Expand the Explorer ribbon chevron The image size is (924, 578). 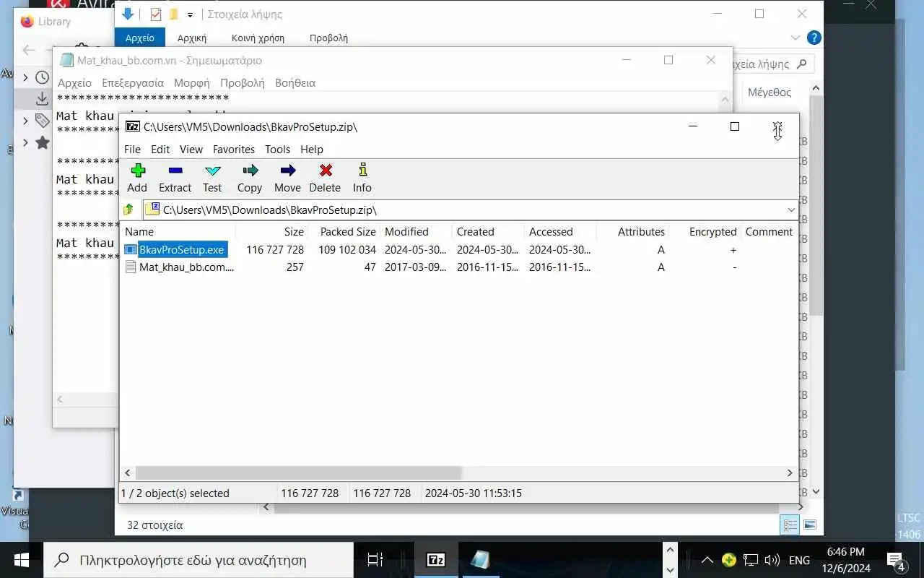(x=796, y=38)
